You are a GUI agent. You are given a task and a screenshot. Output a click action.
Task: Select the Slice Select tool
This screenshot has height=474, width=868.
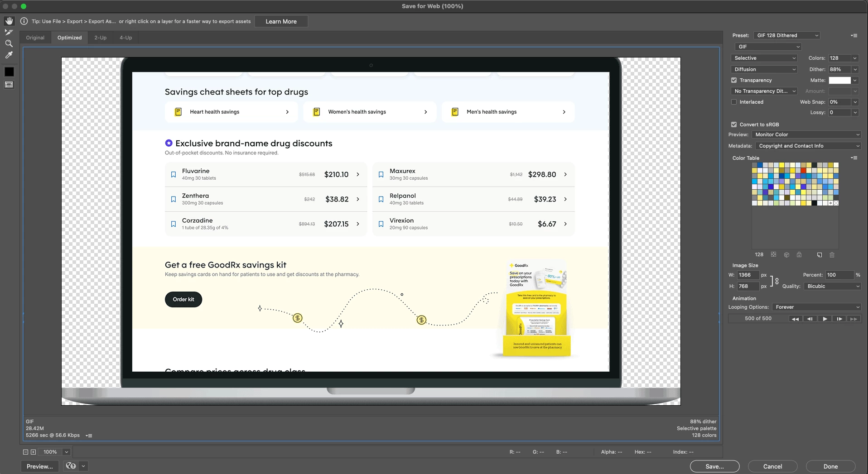(9, 33)
